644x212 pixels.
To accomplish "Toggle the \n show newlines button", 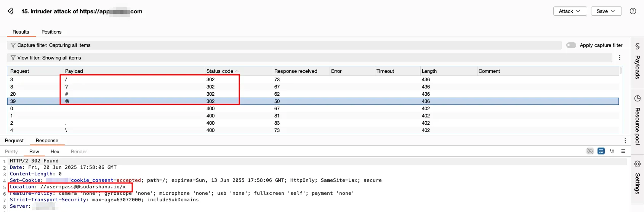I will pos(612,151).
